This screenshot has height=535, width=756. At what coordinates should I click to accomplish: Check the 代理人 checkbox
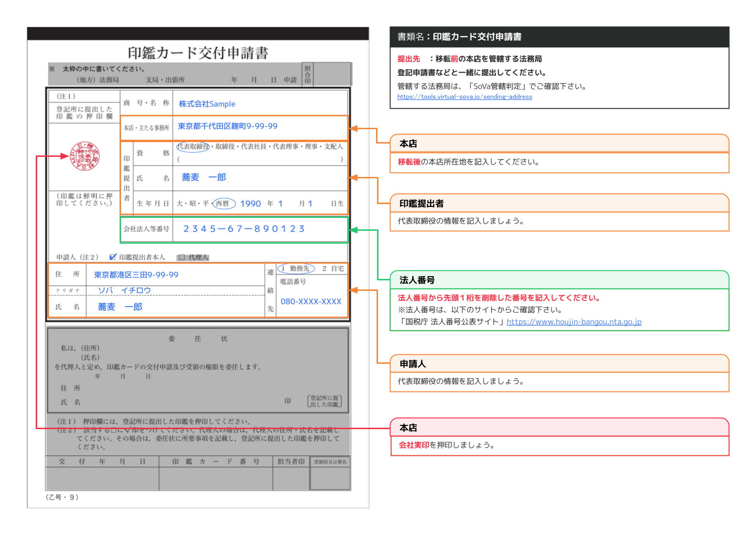tap(182, 257)
